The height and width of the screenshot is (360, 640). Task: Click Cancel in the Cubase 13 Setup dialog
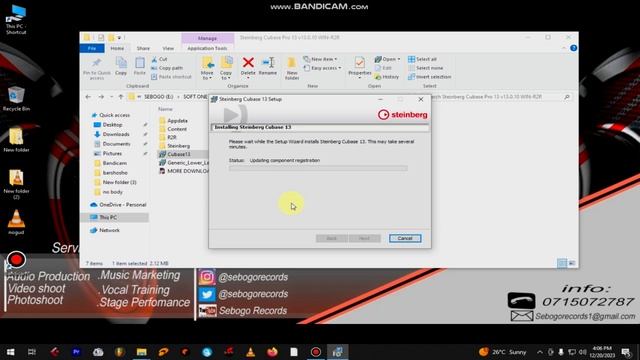click(x=404, y=238)
